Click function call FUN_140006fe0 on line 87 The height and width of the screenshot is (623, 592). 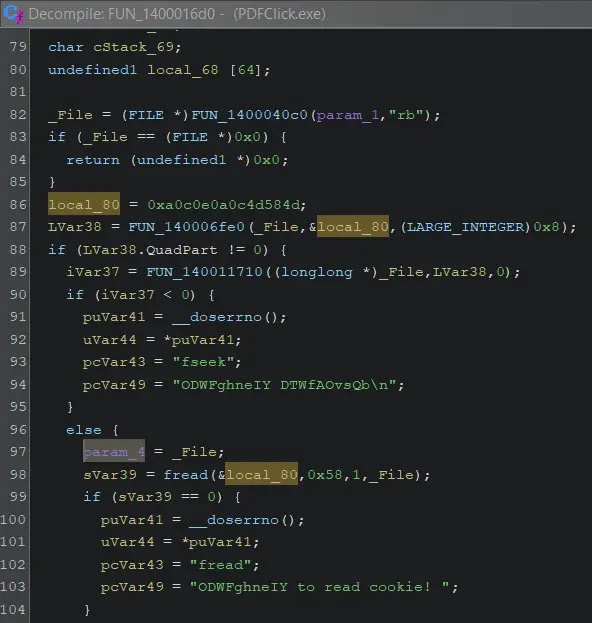(x=187, y=227)
